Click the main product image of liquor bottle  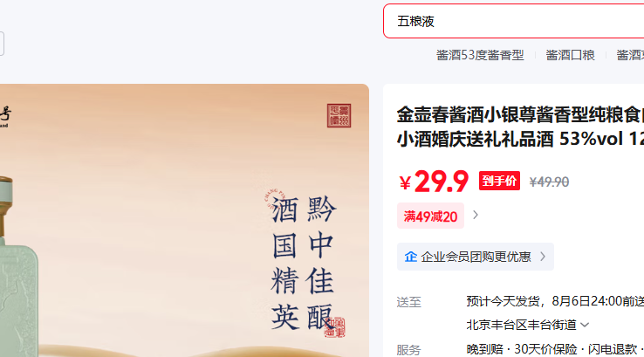coord(184,221)
